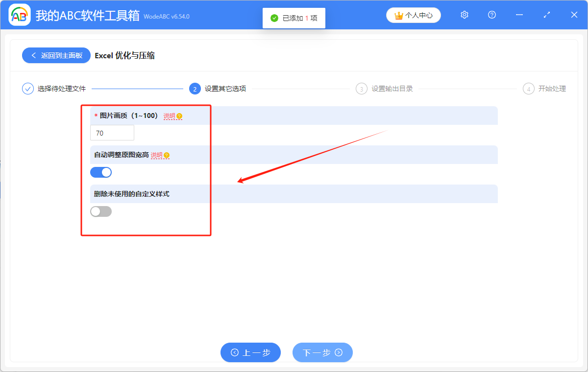
Task: Click the green check icon in 已添加 notification
Action: tap(274, 18)
